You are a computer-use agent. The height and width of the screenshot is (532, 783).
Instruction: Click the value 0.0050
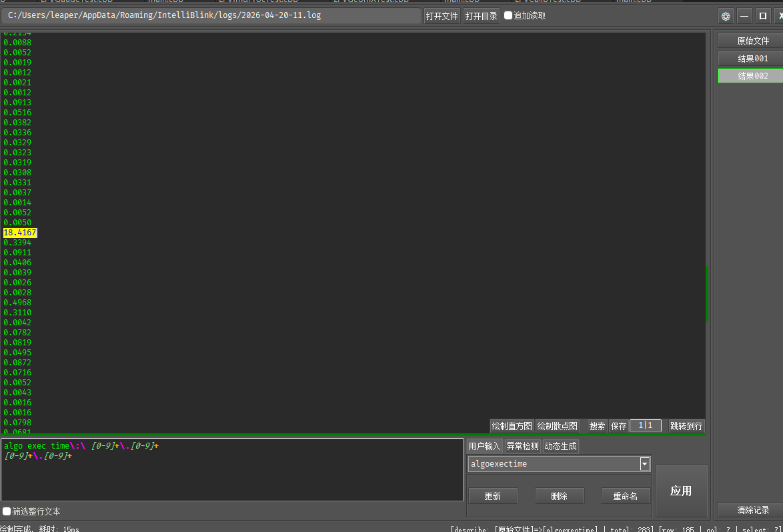[17, 223]
